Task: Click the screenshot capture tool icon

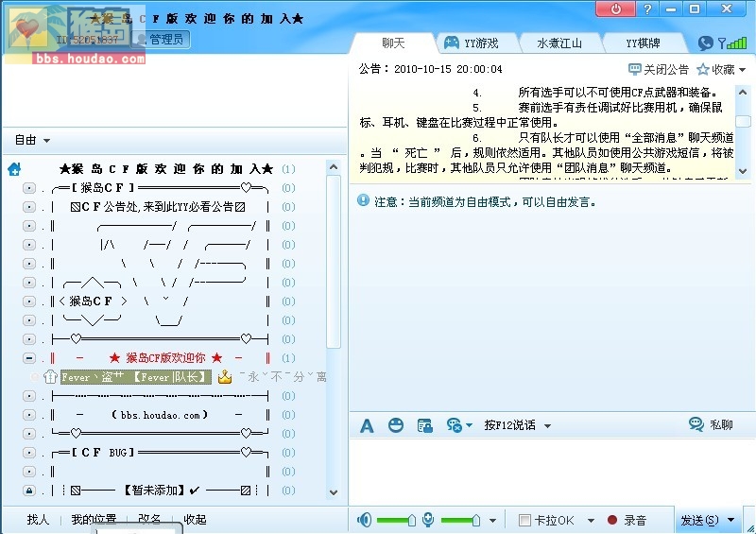Action: [424, 425]
